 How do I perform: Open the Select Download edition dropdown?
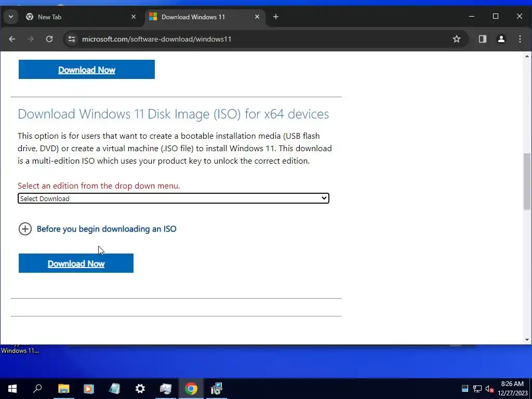[174, 198]
